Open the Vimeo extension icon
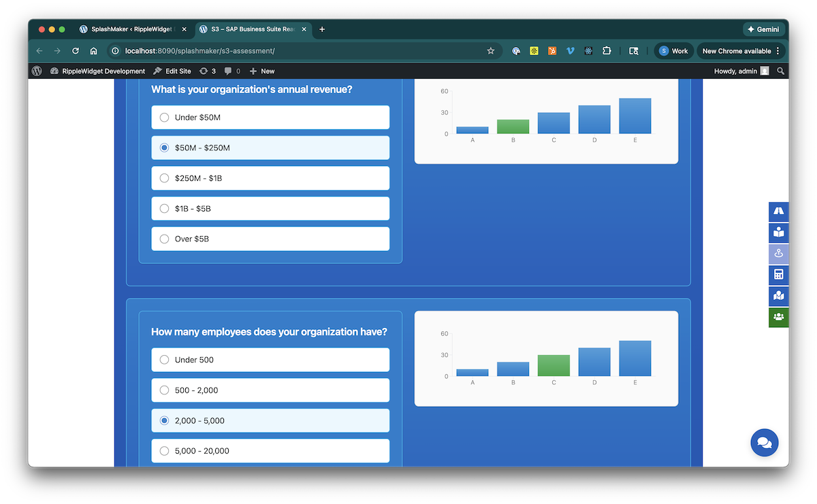Image resolution: width=817 pixels, height=504 pixels. coord(571,51)
